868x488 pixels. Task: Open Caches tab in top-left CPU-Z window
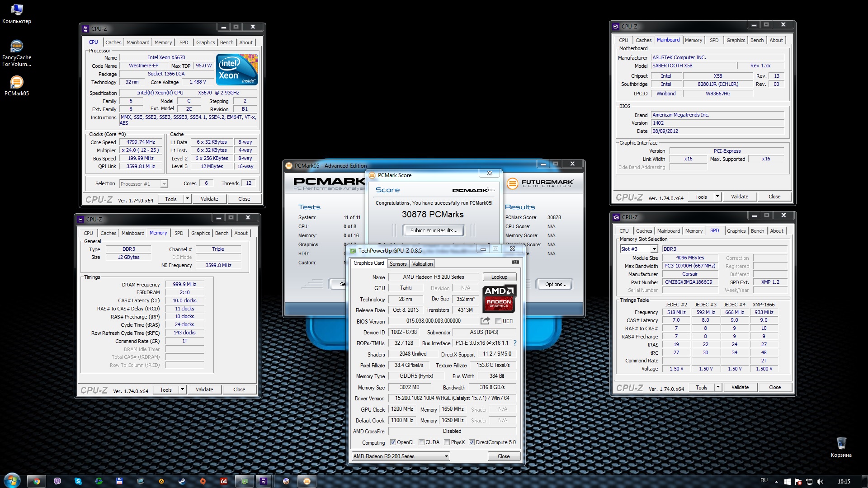(113, 42)
